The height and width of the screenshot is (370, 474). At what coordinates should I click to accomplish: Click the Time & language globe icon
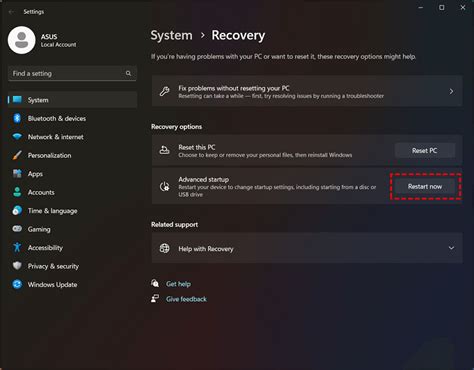[17, 211]
